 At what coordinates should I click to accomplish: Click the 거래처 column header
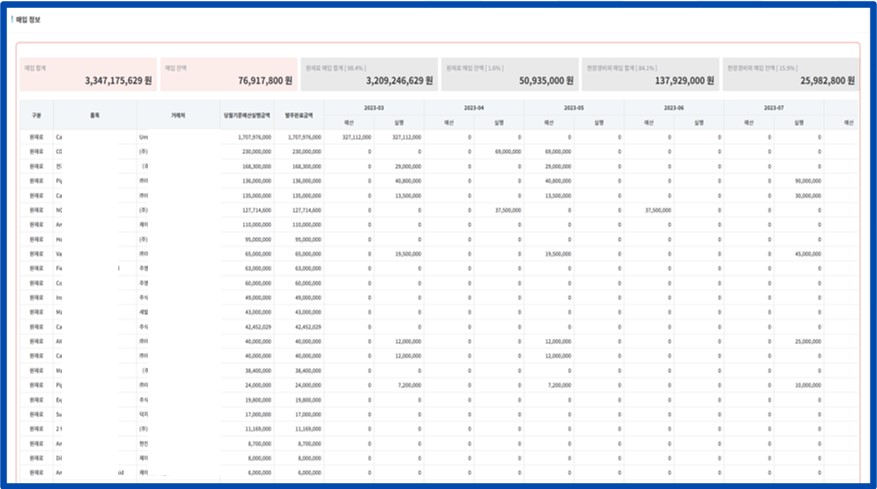click(x=179, y=115)
